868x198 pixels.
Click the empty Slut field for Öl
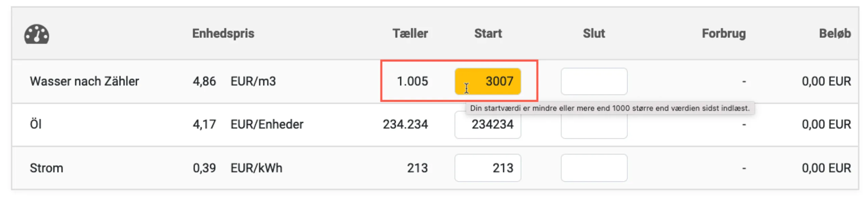(x=593, y=127)
